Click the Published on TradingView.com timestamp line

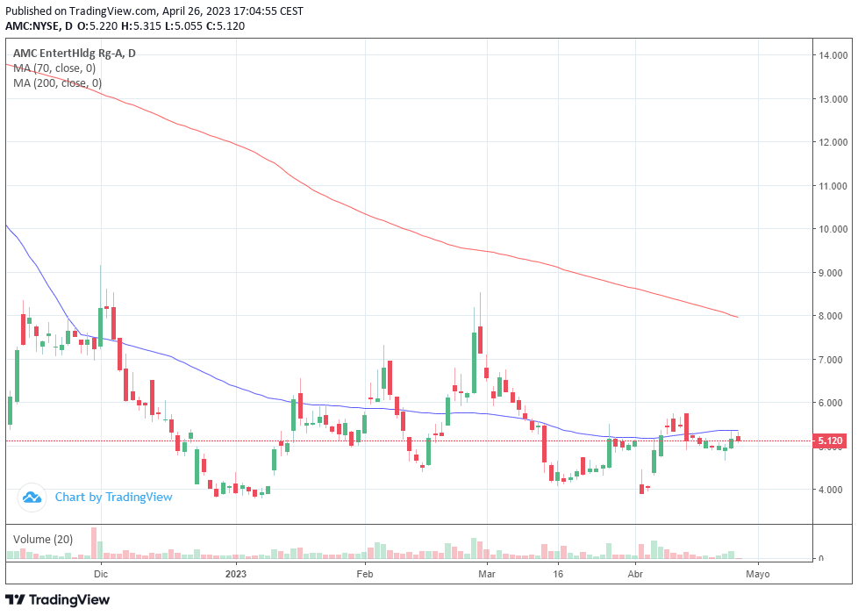[x=154, y=11]
